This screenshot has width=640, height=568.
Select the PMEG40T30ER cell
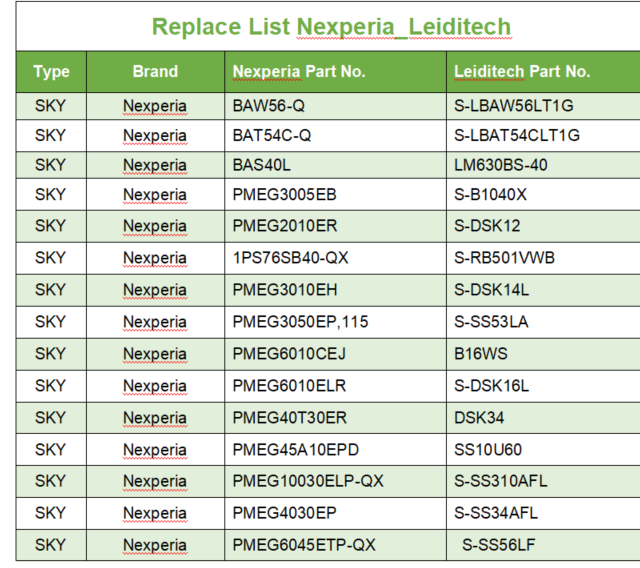click(x=336, y=418)
